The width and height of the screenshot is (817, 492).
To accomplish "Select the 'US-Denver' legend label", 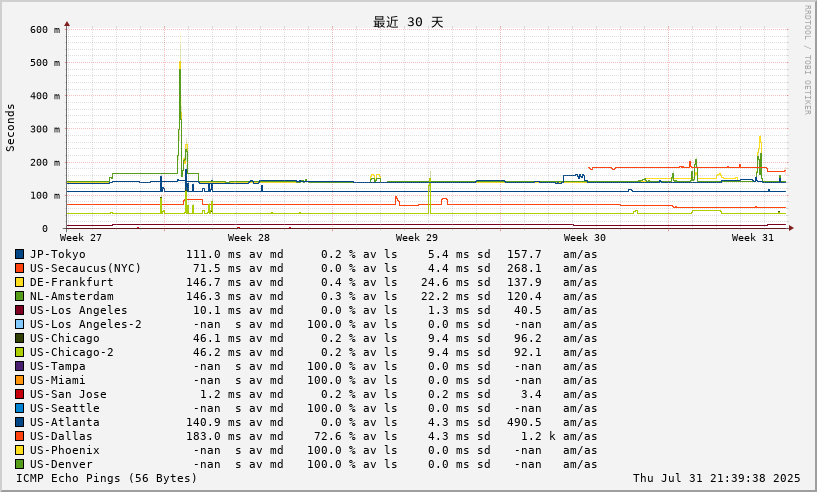I will point(61,465).
